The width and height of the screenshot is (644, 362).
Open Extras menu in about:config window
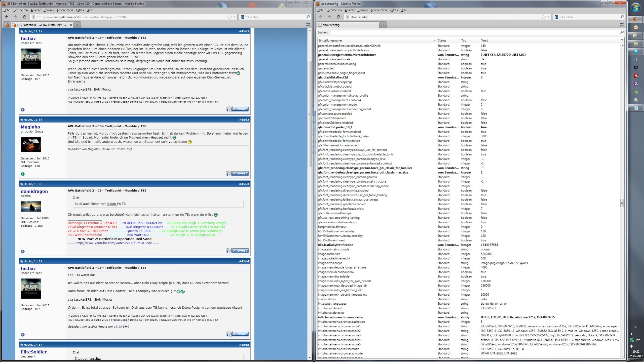click(393, 10)
